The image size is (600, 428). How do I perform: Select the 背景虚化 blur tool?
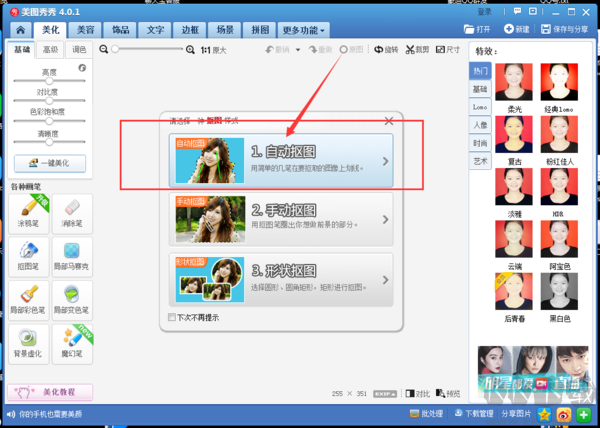29,344
